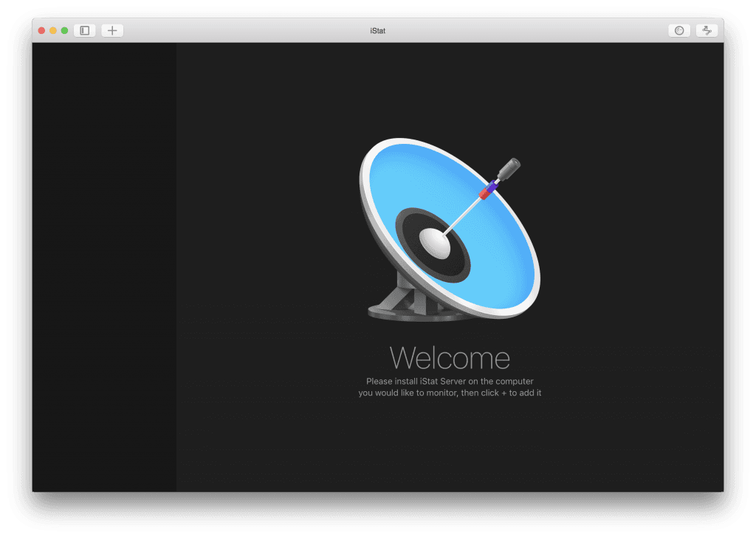Screen dimensions: 756x538
Task: Close the iStat window
Action: click(x=41, y=31)
